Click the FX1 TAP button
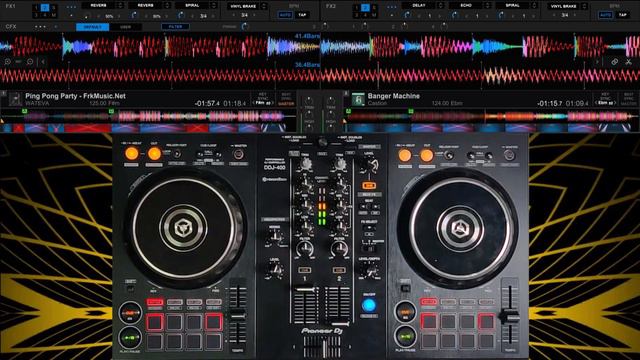640x360 pixels. [x=302, y=15]
